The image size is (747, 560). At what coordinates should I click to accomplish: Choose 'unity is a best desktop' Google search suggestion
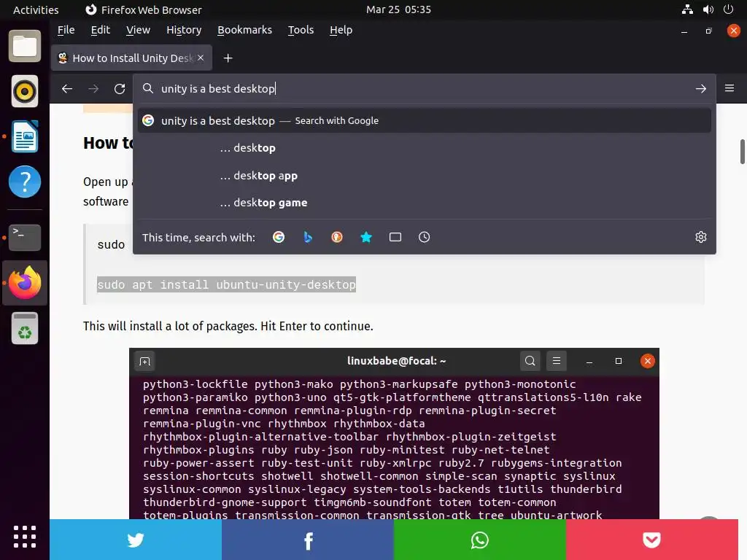[x=424, y=120]
